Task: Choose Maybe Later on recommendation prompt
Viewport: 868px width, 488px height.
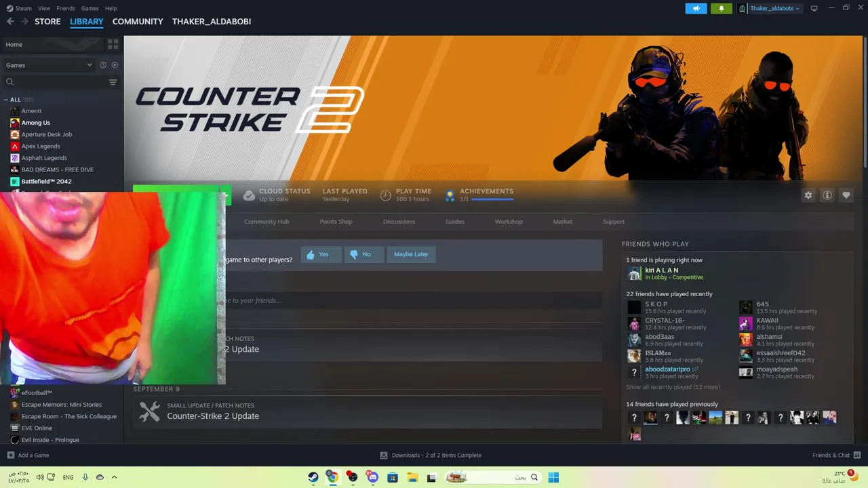Action: point(411,254)
